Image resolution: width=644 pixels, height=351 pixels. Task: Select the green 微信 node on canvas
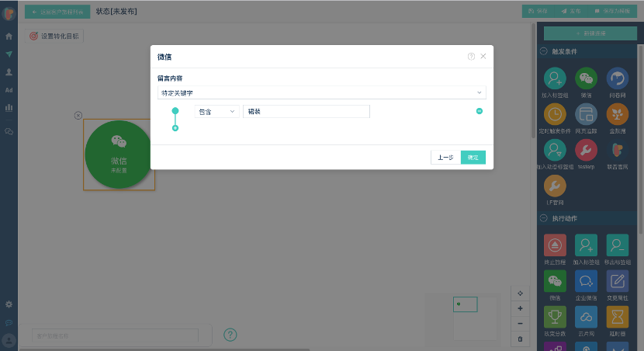119,155
